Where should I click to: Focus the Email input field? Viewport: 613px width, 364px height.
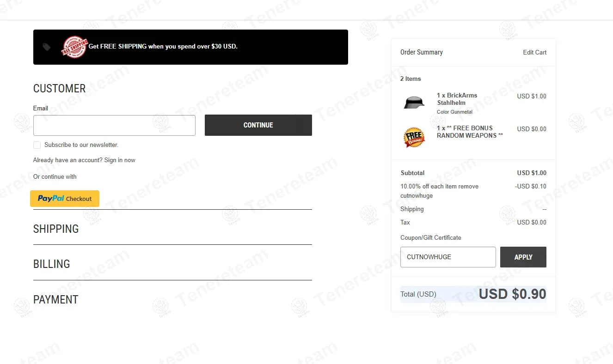(x=114, y=125)
